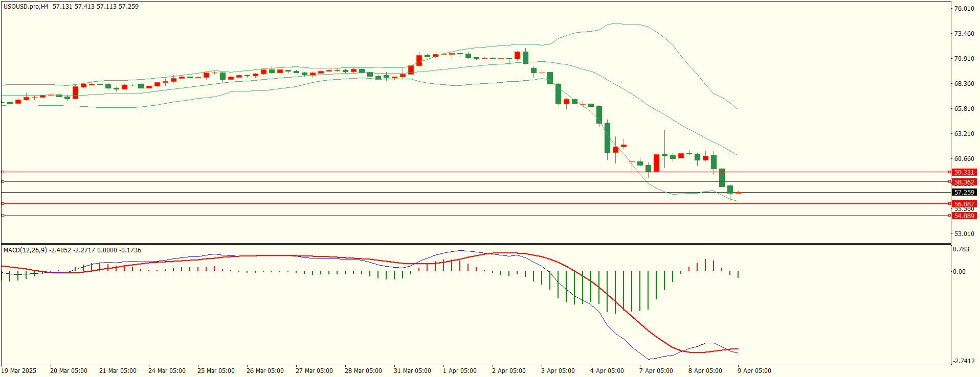This screenshot has width=980, height=377.
Task: Click the 53.010 price axis label
Action: coord(964,234)
